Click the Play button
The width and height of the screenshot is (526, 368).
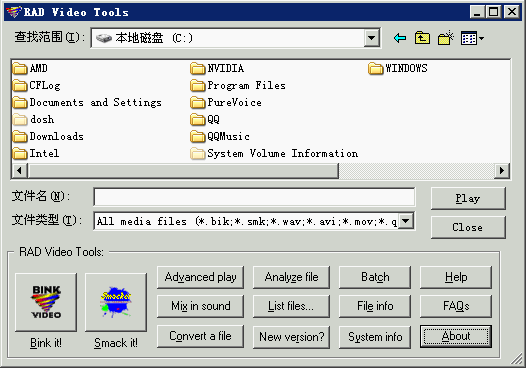pyautogui.click(x=468, y=199)
